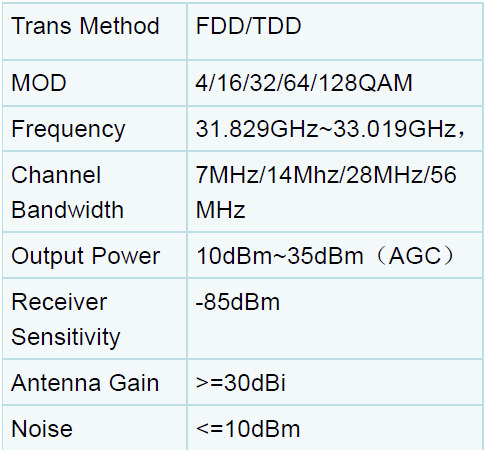
Task: Click the Frequency label cell
Action: [x=95, y=129]
